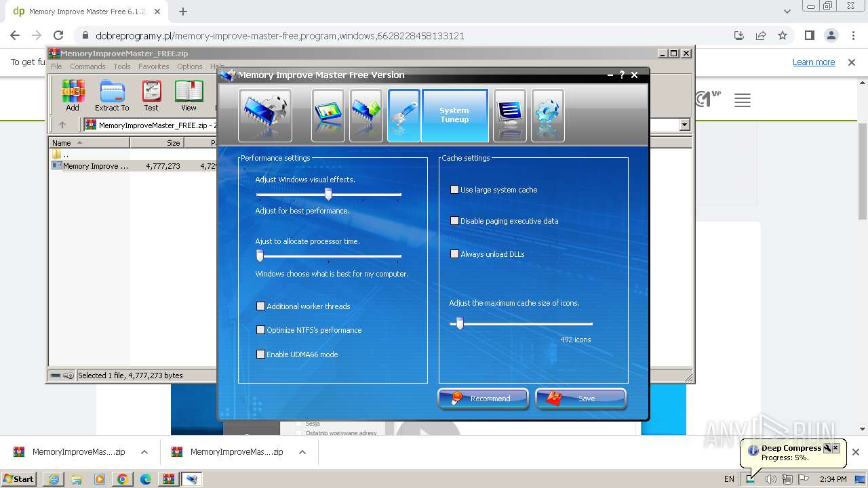868x488 pixels.
Task: Enable Optimize NTFS's performance
Action: [260, 330]
